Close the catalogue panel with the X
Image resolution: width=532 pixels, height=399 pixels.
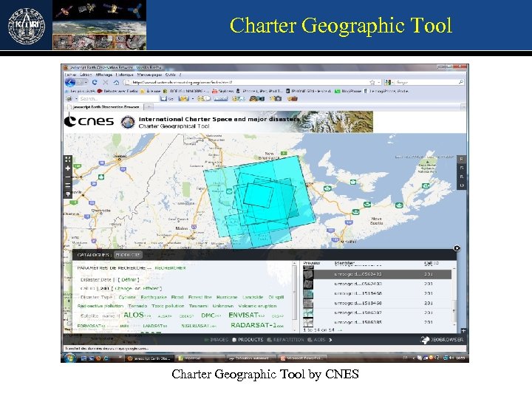click(x=457, y=248)
